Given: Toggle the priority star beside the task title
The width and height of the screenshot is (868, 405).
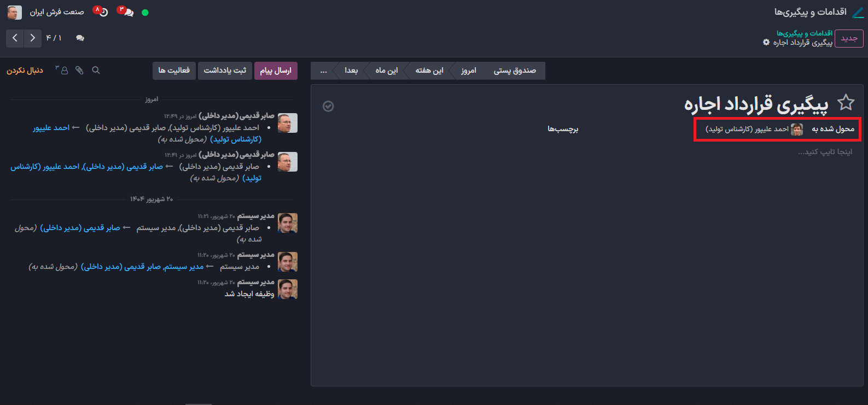Looking at the screenshot, I should point(846,103).
